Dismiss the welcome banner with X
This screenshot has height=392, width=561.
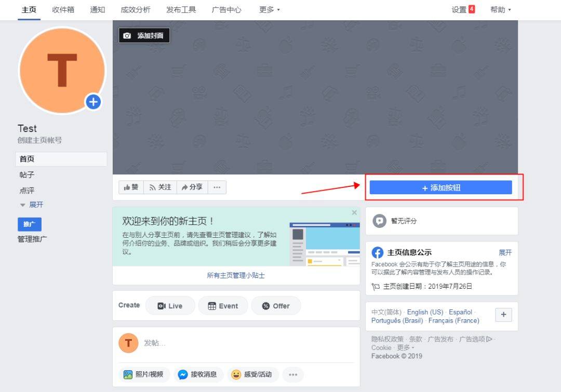click(354, 212)
